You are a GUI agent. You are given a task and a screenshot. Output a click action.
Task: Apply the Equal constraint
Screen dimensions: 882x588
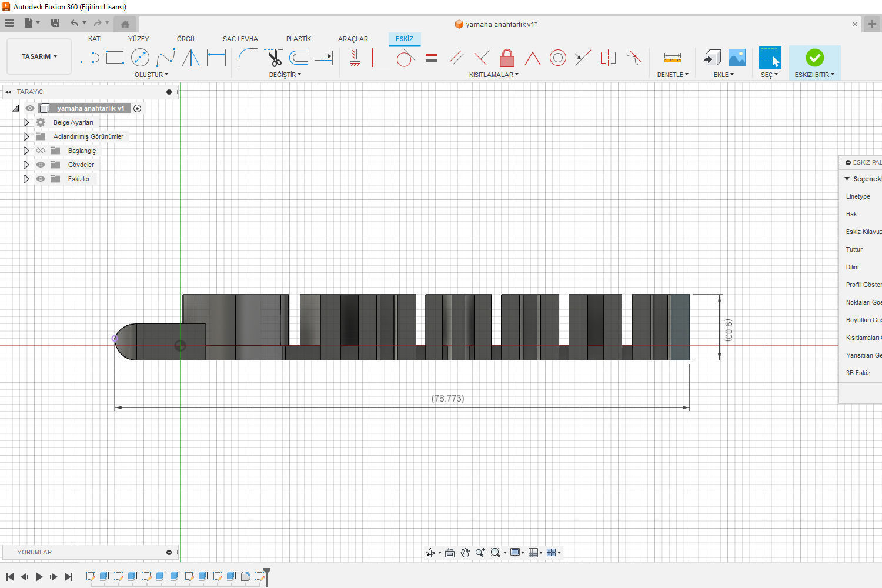click(432, 58)
